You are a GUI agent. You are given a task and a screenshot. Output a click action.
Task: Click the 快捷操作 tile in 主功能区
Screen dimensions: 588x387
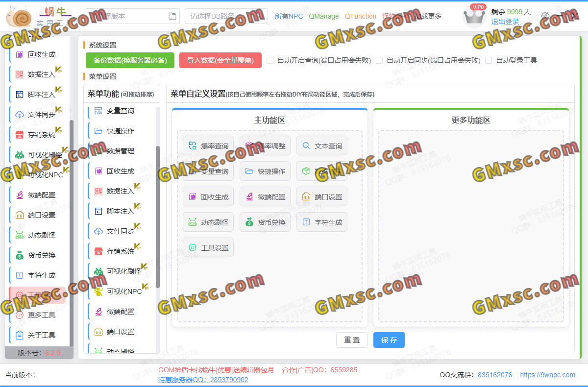point(265,171)
